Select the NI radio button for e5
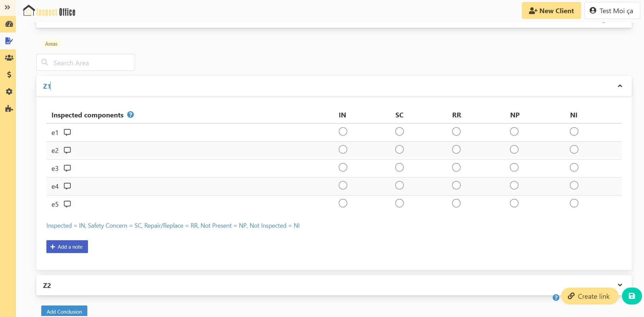 coord(574,203)
